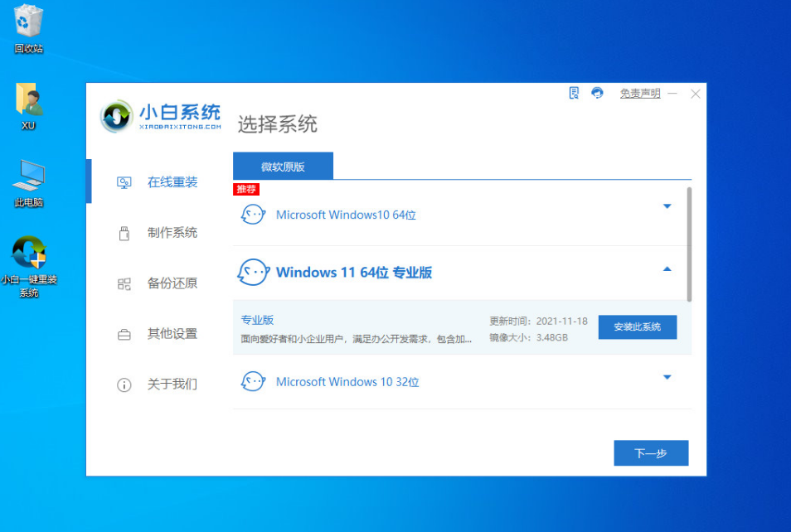Open 备份还原 in sidebar
The image size is (791, 532).
tap(172, 283)
